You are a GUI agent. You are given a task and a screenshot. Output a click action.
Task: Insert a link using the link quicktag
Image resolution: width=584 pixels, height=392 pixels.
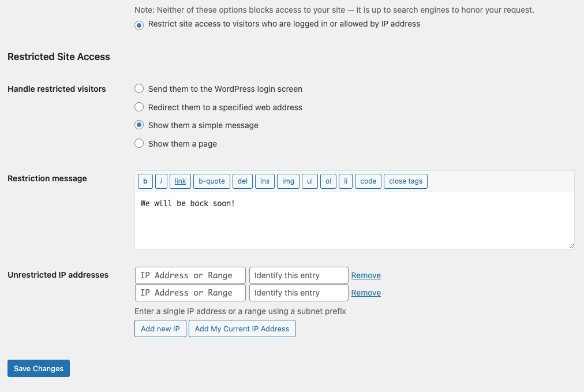click(x=180, y=181)
